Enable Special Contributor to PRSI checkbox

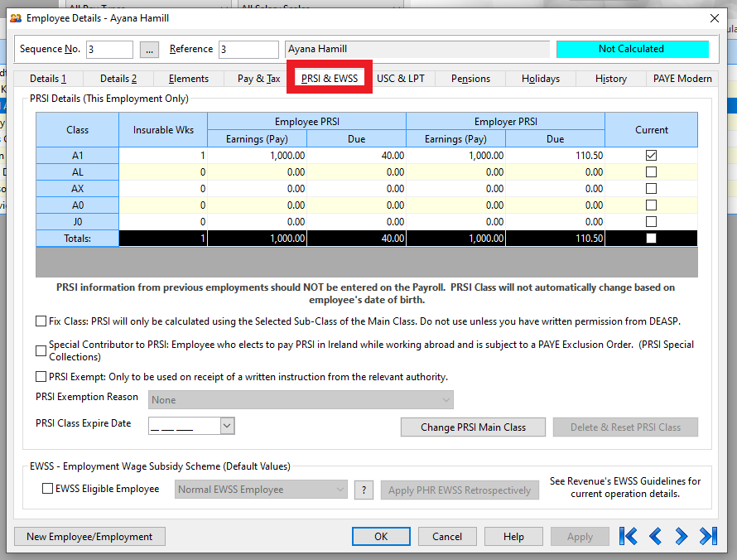pos(41,350)
